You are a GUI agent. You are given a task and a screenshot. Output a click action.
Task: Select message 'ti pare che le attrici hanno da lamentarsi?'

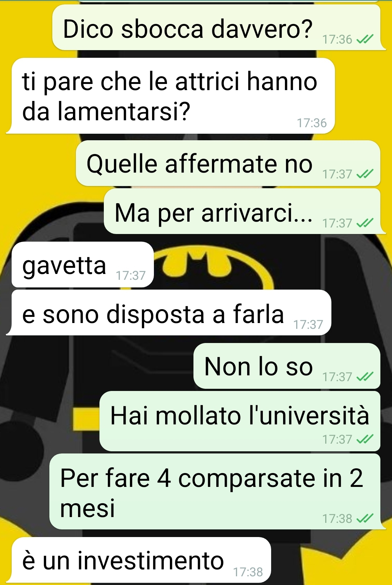coord(171,96)
